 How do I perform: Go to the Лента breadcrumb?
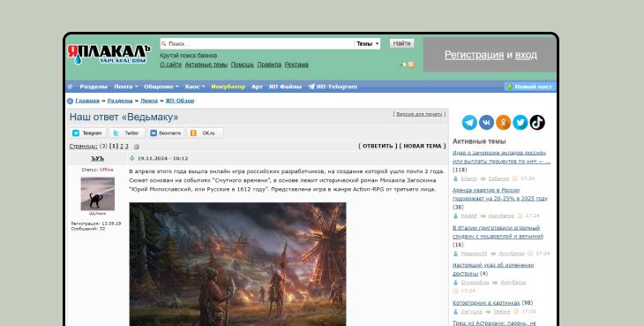click(x=149, y=101)
